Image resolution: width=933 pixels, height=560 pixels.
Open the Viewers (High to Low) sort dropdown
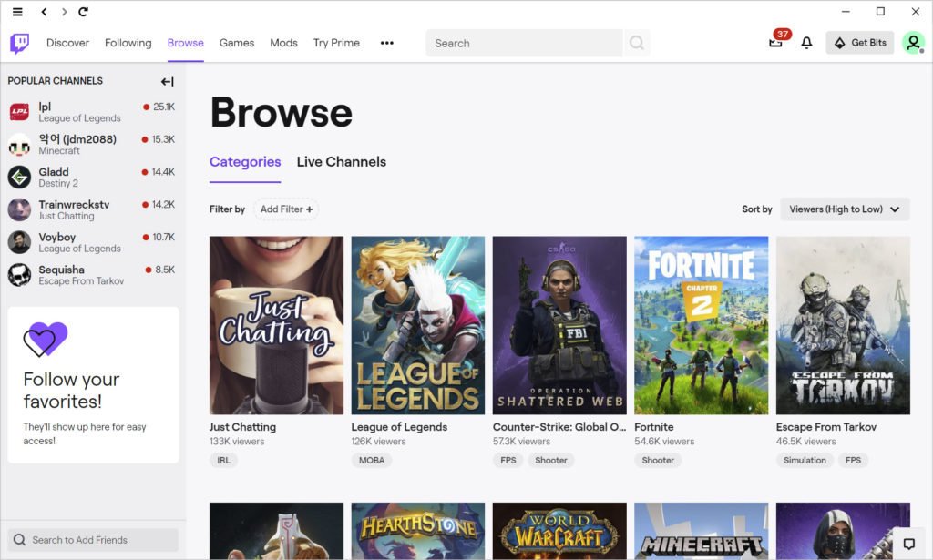[x=845, y=209]
